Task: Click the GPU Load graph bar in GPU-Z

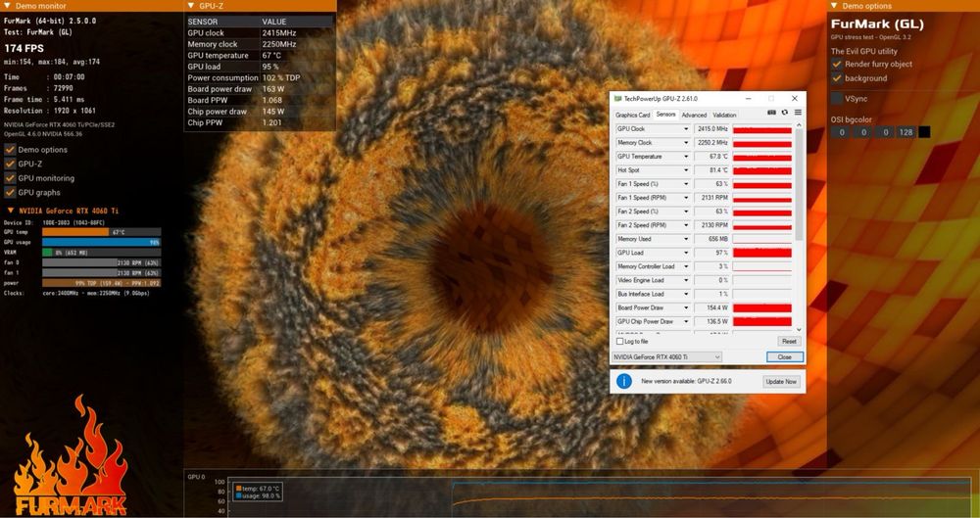Action: point(761,253)
